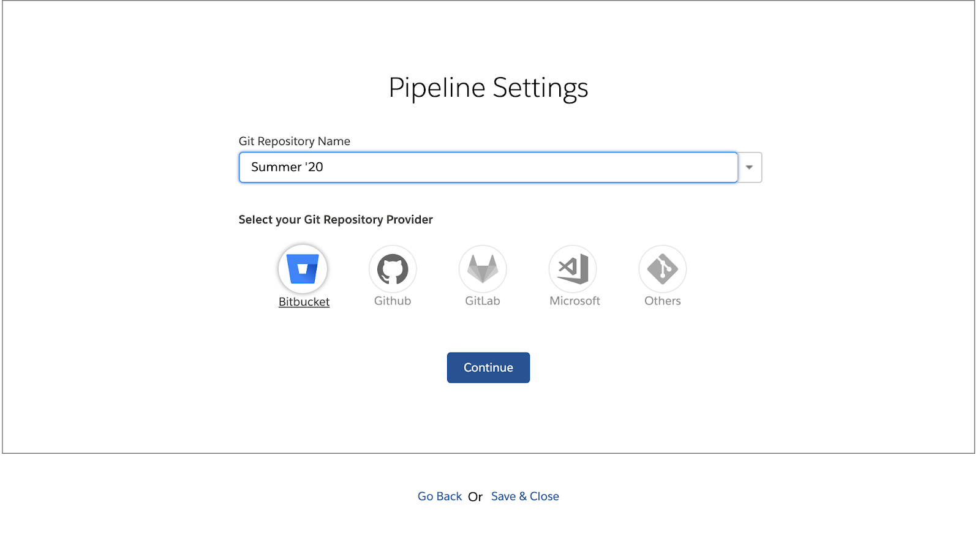Click the Pipeline Settings title
Viewport: 980px width, 537px height.
point(488,87)
